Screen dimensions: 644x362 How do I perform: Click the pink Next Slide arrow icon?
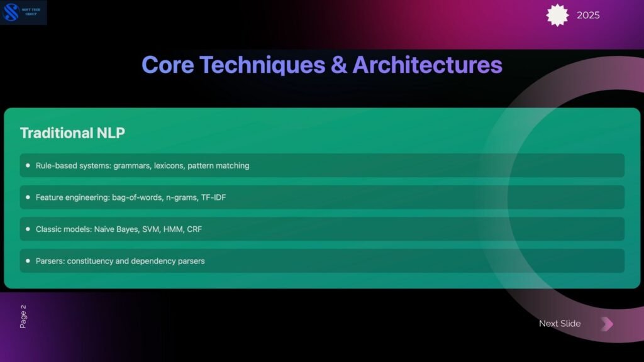pyautogui.click(x=606, y=324)
